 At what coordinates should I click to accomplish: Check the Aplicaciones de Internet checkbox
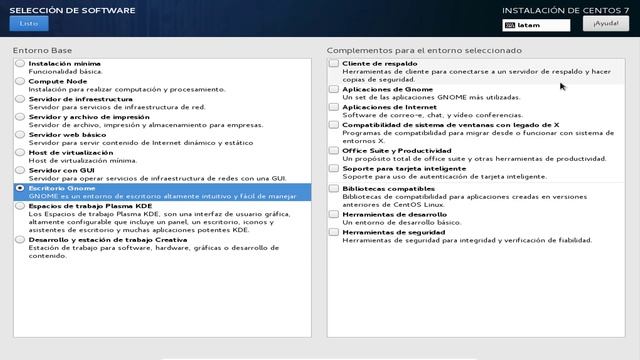pyautogui.click(x=334, y=107)
